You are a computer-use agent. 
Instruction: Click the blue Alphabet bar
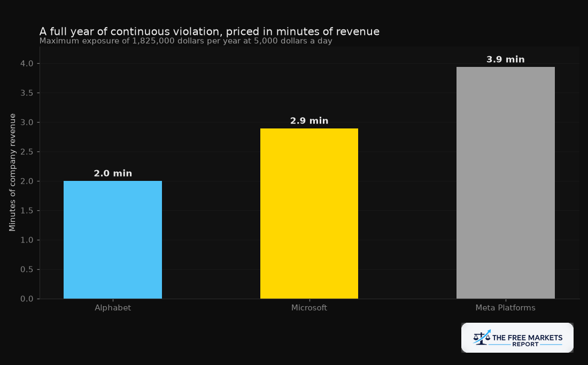(113, 240)
